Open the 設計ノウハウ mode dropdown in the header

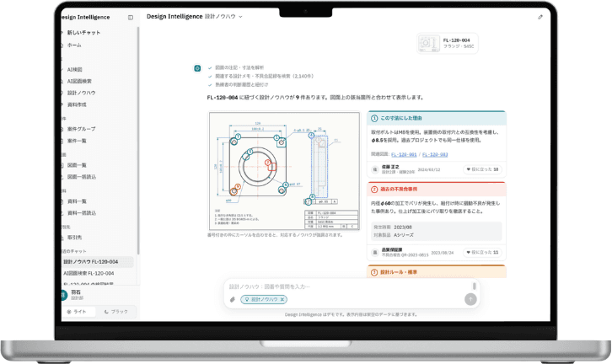click(223, 17)
